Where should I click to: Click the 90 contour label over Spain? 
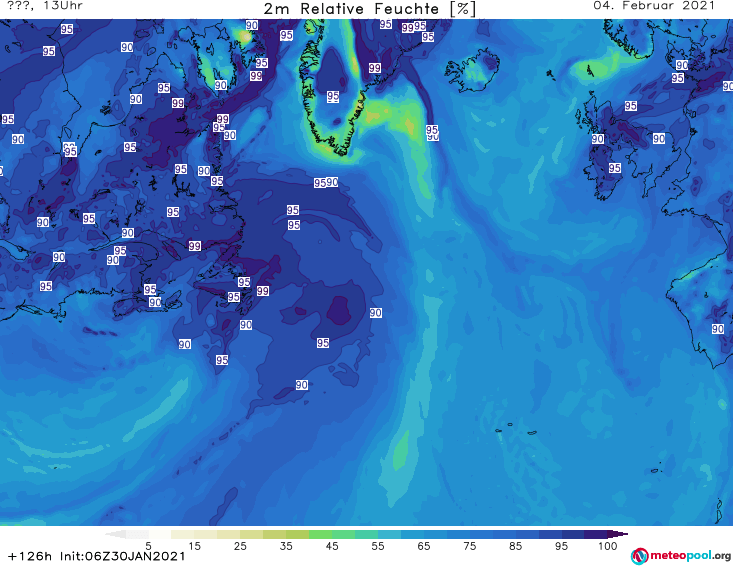pyautogui.click(x=718, y=329)
